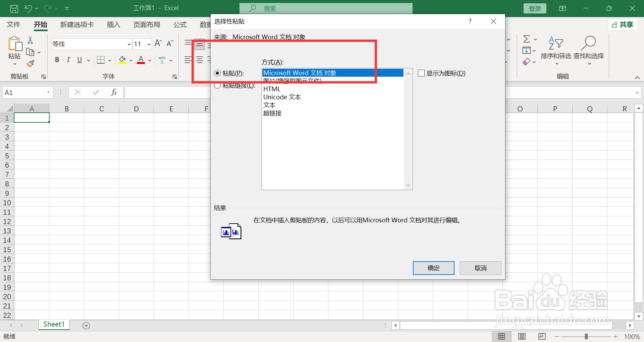Click the Undo arrow icon
Viewport: 644px width, 342px height.
click(x=28, y=8)
